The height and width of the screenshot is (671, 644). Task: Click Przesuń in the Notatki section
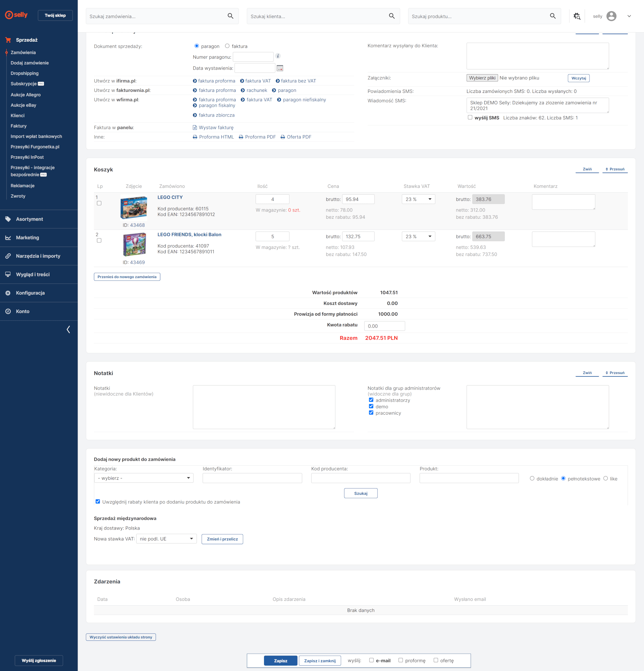click(615, 373)
